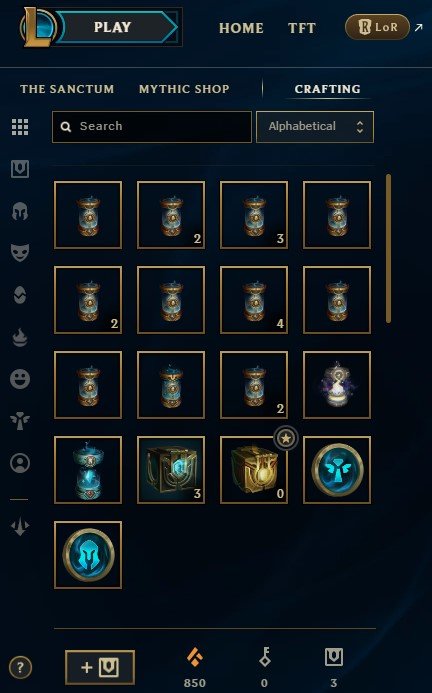
Task: Open the help question mark icon
Action: (x=20, y=667)
